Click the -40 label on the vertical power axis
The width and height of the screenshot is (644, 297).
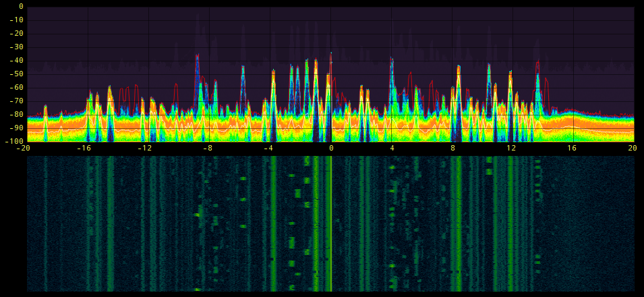(x=18, y=61)
